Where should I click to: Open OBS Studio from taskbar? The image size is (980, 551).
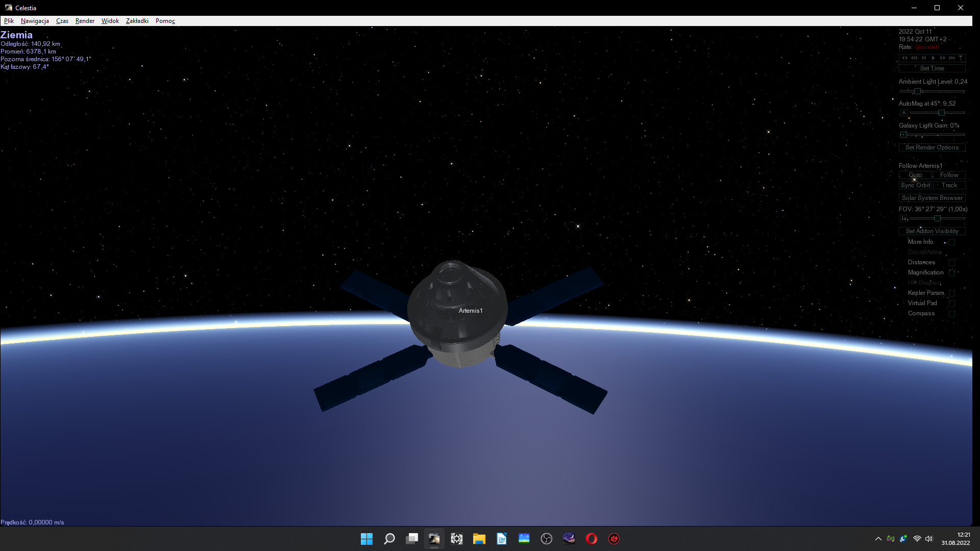(546, 539)
